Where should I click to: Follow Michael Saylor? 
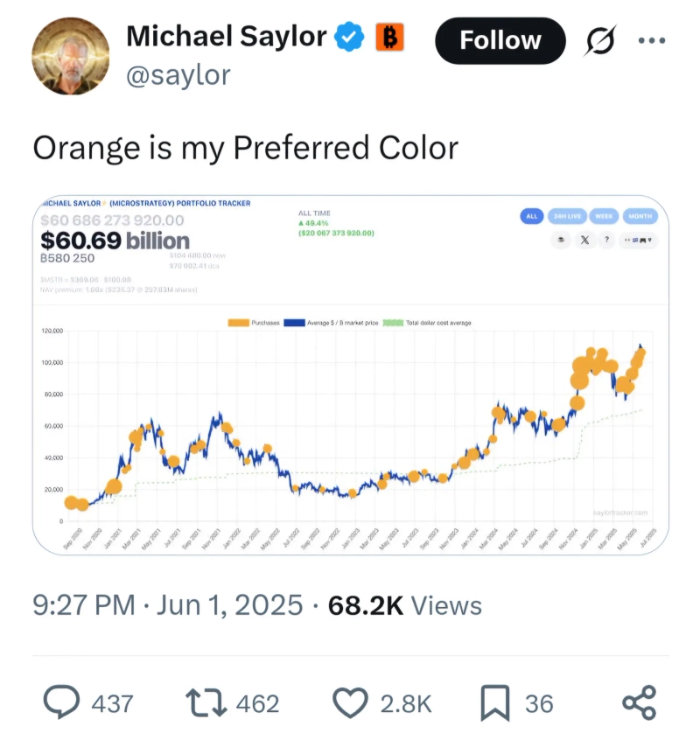(x=500, y=40)
